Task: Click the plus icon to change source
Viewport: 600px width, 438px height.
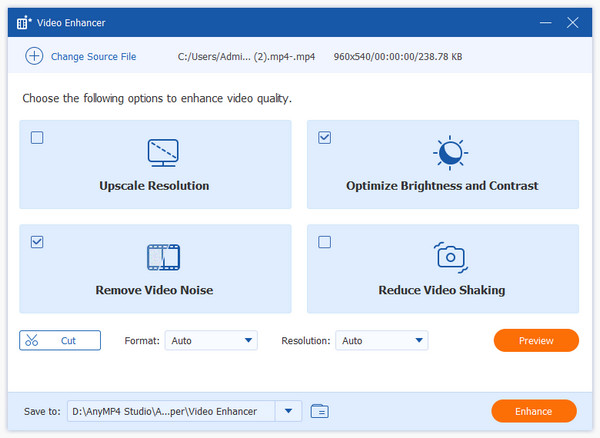Action: 34,57
